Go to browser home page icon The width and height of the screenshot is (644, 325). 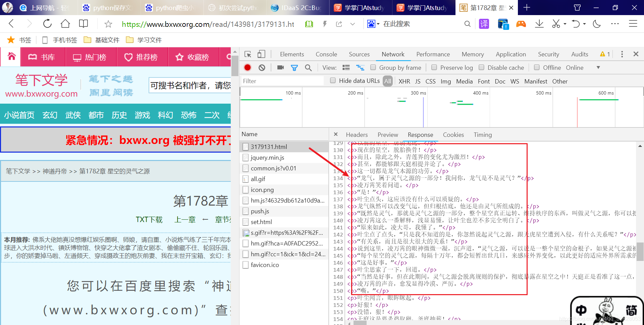point(65,24)
